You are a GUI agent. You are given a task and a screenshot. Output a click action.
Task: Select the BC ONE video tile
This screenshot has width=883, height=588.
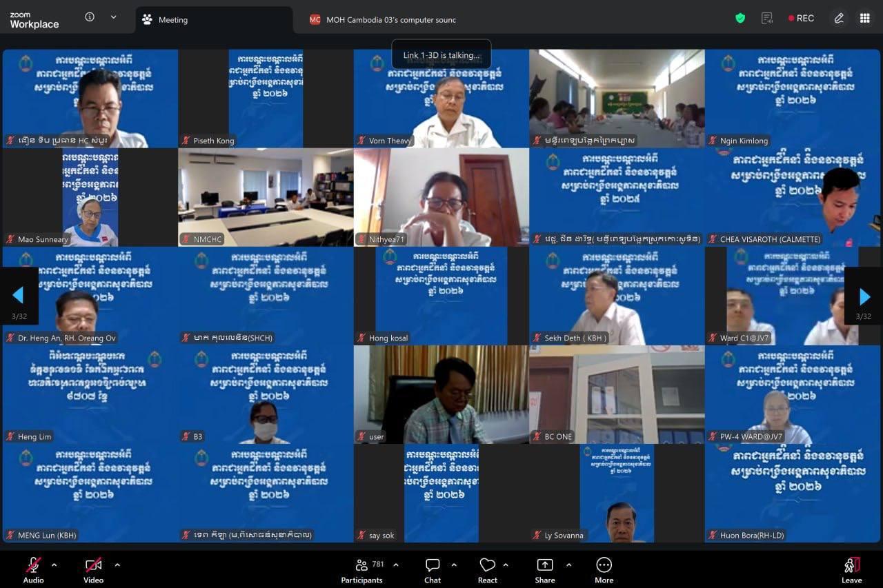617,394
